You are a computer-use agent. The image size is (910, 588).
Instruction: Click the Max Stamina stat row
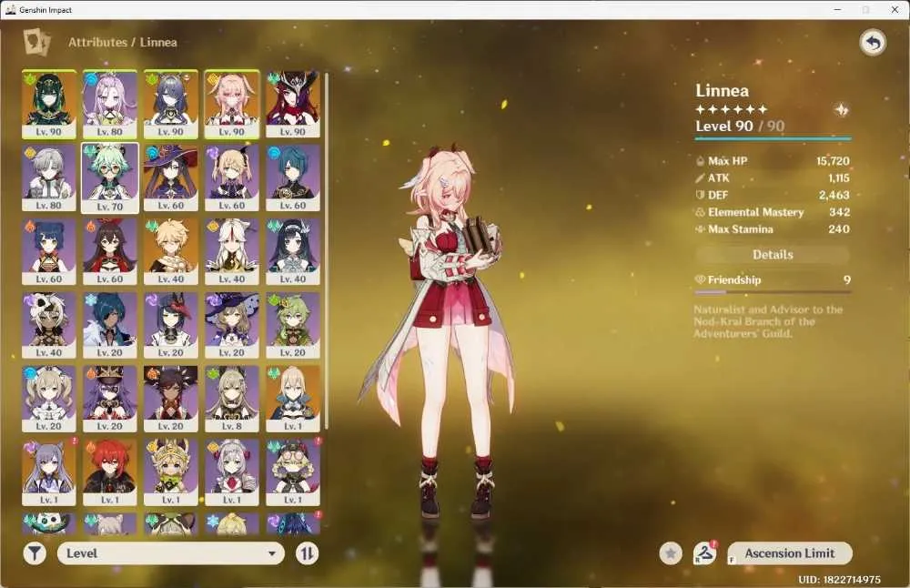(x=773, y=229)
